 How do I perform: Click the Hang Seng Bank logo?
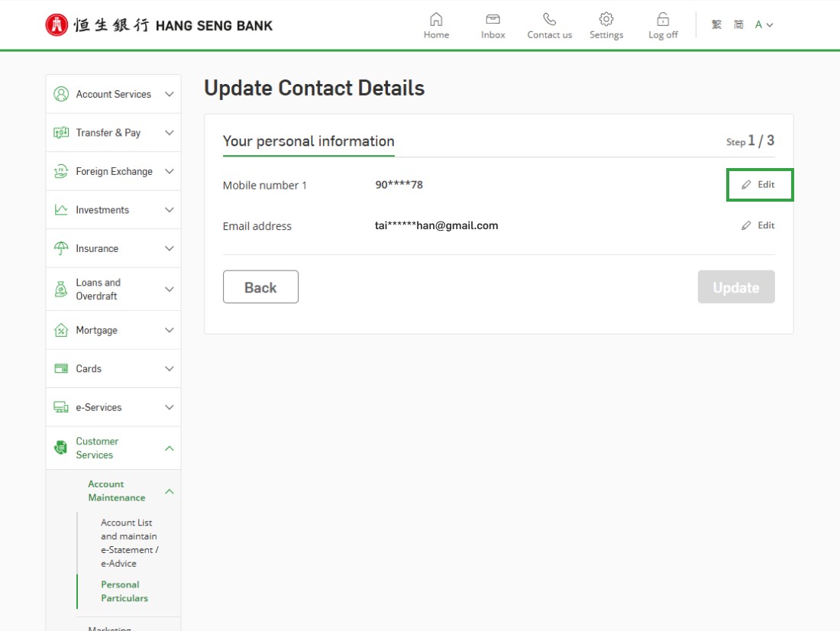[x=159, y=25]
